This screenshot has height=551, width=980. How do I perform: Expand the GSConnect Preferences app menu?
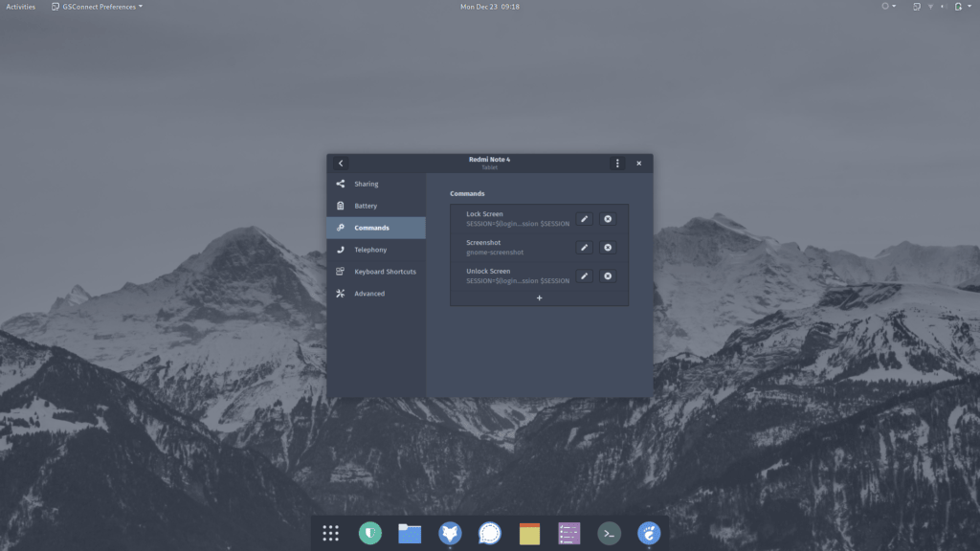click(97, 7)
